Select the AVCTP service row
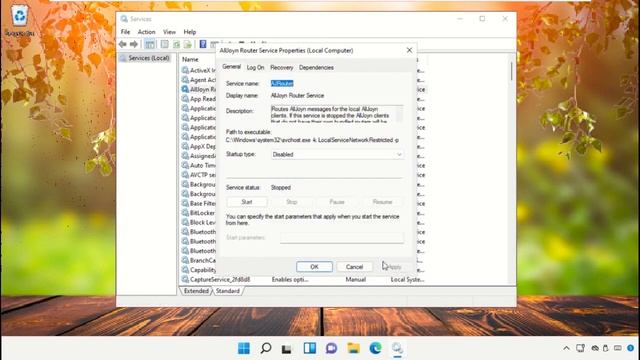The height and width of the screenshot is (360, 640). [199, 175]
